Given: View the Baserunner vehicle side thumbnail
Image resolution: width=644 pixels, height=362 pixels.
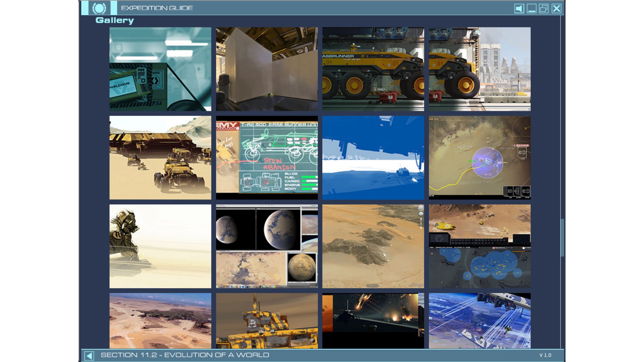Looking at the screenshot, I should pyautogui.click(x=373, y=69).
